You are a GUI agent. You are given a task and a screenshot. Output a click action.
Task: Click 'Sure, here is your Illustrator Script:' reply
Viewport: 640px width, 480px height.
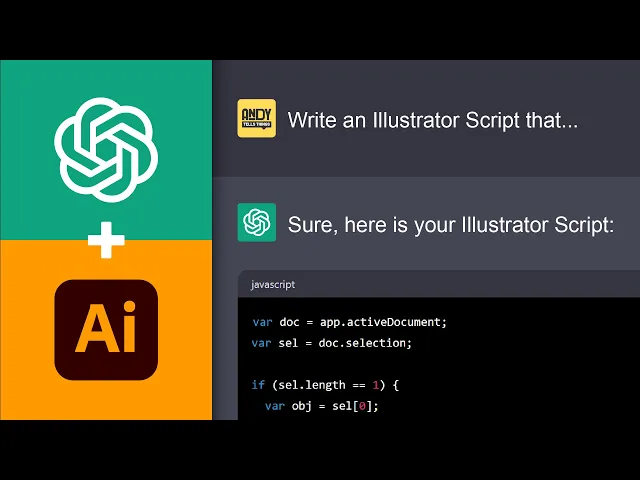pyautogui.click(x=451, y=224)
